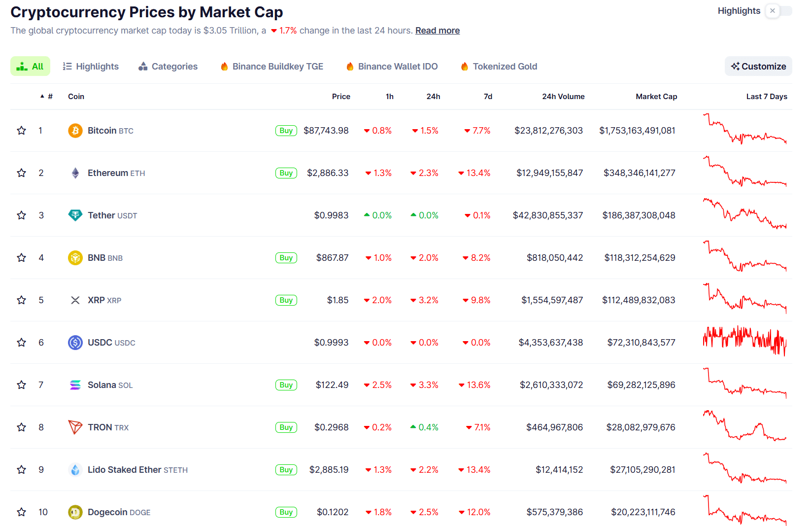
Task: Switch to the Categories tab
Action: [x=168, y=66]
